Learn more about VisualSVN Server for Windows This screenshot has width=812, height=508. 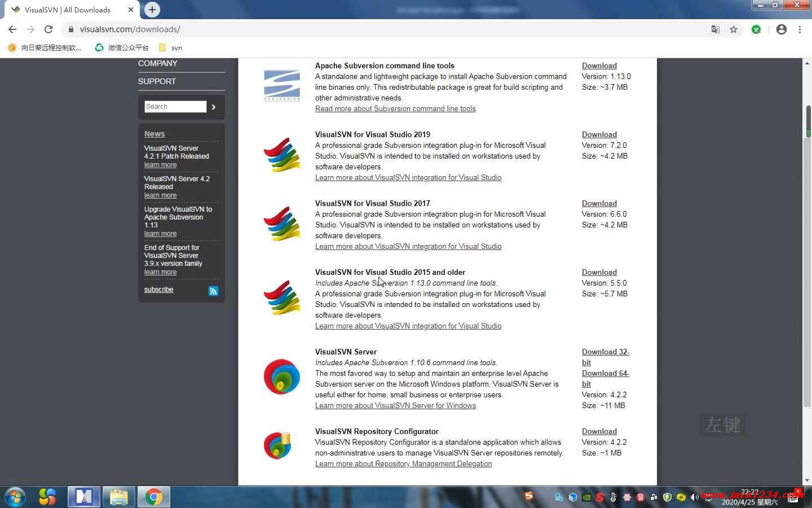(395, 405)
